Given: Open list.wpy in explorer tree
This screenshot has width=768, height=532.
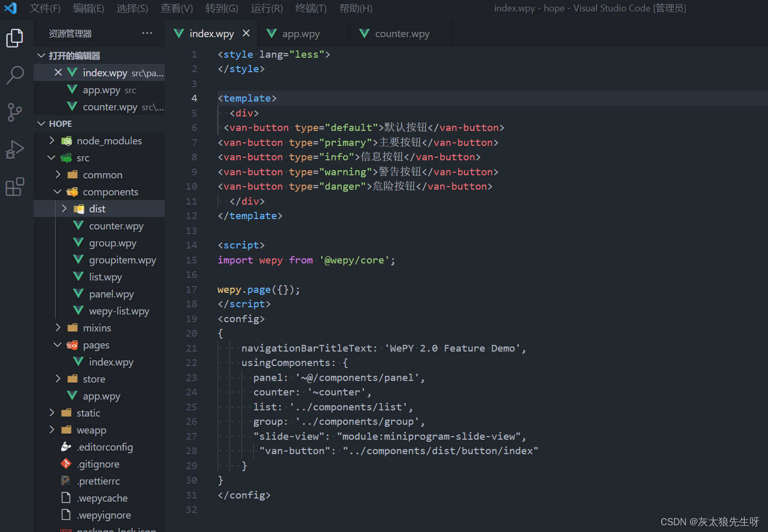Looking at the screenshot, I should [x=105, y=277].
